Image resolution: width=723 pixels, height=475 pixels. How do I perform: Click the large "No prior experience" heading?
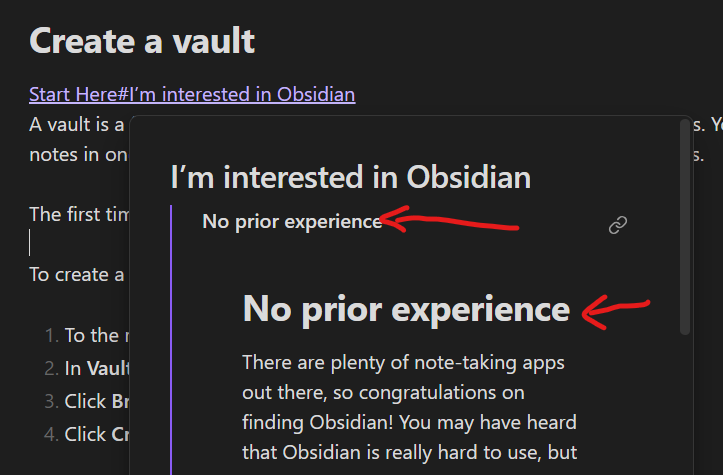(406, 309)
